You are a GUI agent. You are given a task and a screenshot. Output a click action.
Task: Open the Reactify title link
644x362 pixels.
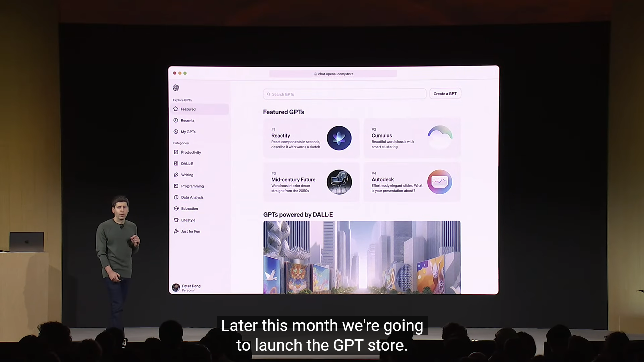[x=281, y=136]
